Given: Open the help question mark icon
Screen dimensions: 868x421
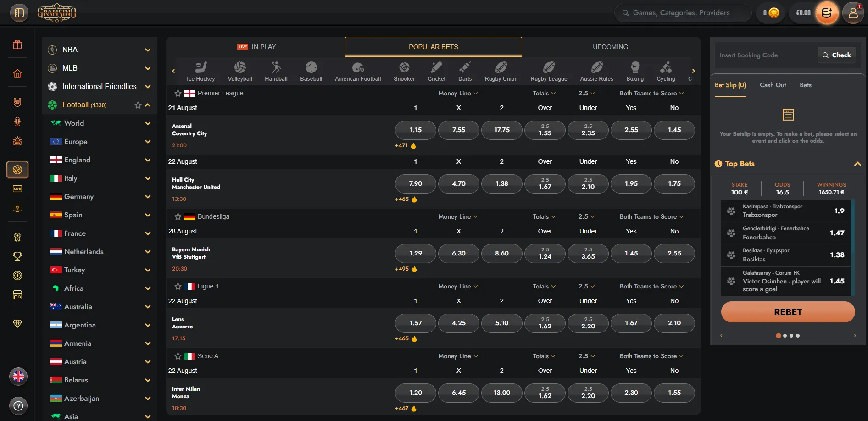Looking at the screenshot, I should pos(18,406).
